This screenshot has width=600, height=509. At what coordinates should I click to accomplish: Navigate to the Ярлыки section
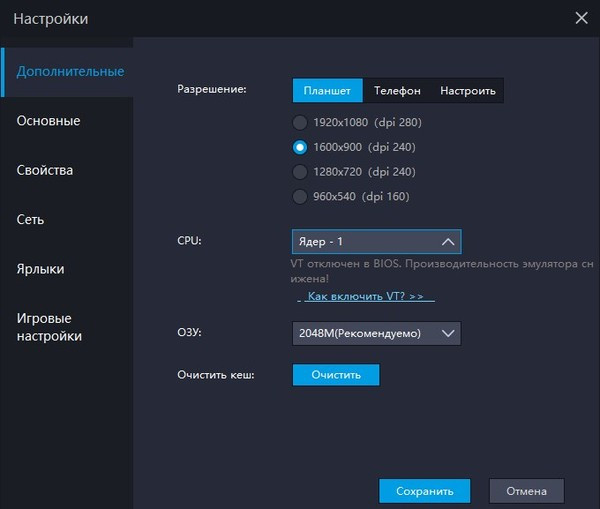(x=41, y=269)
